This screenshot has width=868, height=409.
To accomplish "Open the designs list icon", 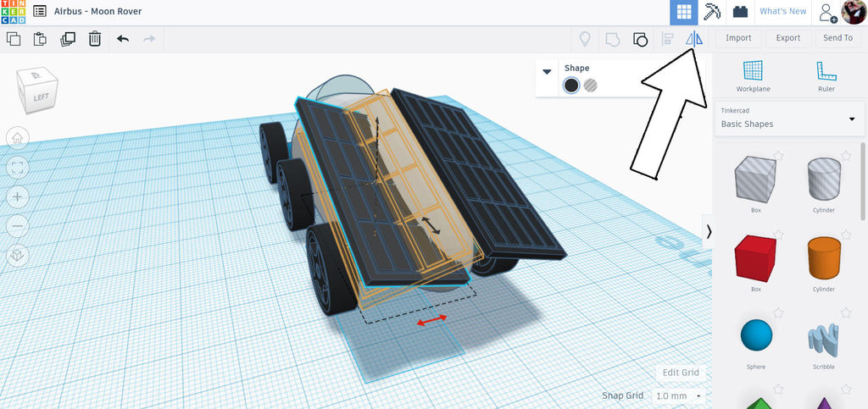I will 40,11.
